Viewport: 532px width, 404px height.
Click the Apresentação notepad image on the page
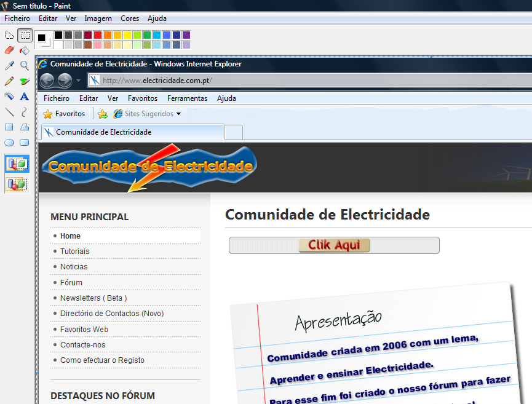coord(376,343)
